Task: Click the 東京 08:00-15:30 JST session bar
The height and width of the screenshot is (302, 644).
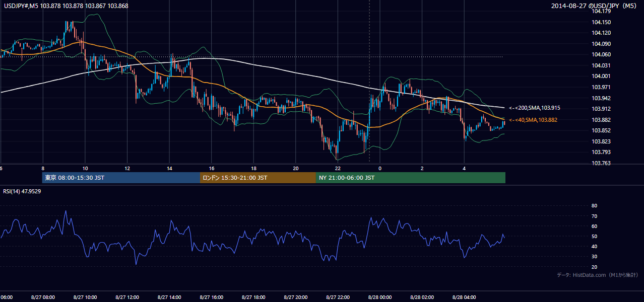Action: (121, 178)
